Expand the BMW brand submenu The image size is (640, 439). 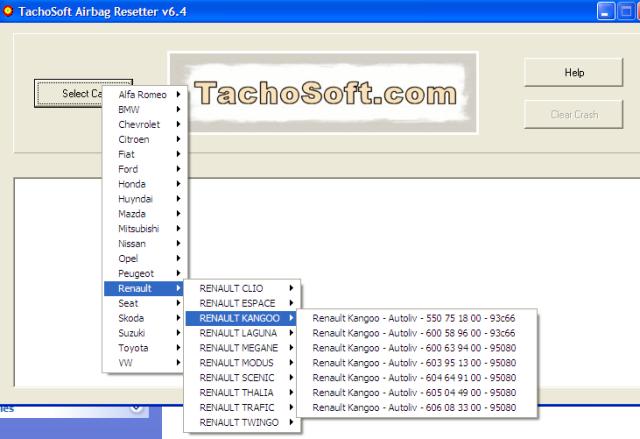coord(145,109)
